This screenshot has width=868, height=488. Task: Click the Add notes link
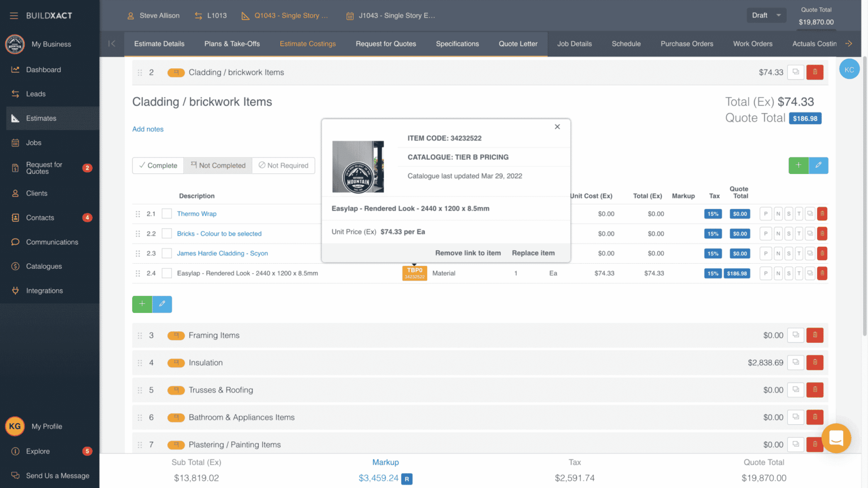click(x=147, y=129)
